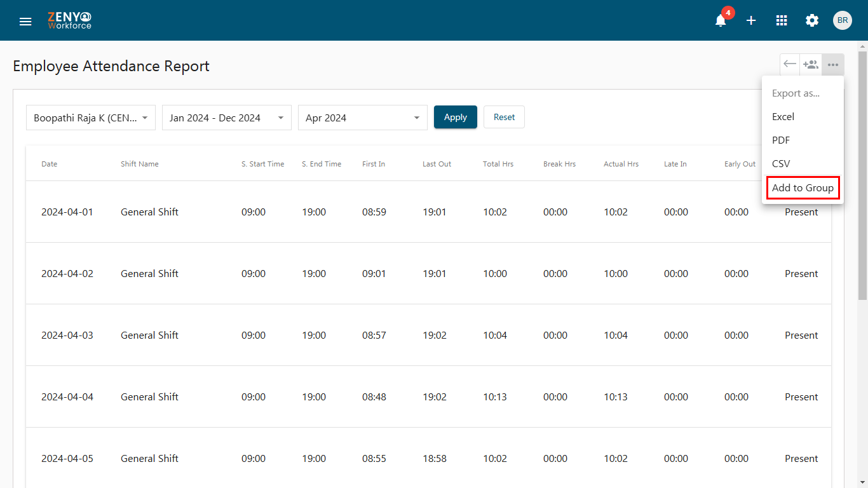The width and height of the screenshot is (868, 488).
Task: Select the 2024-04-05 date cell
Action: (x=67, y=459)
